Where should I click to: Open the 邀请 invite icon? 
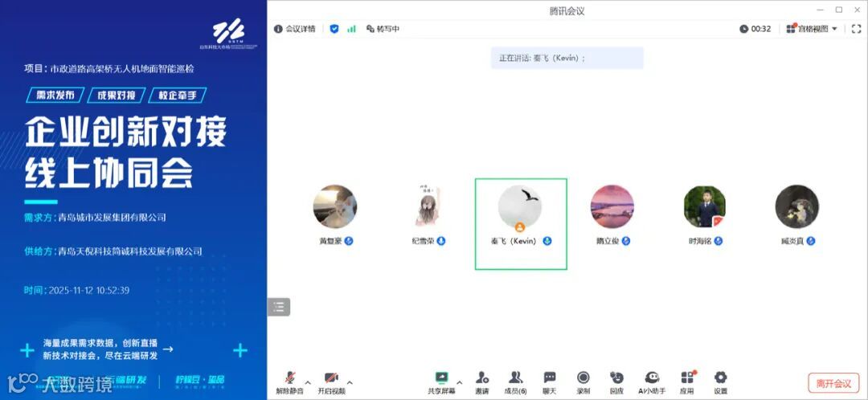pos(481,383)
